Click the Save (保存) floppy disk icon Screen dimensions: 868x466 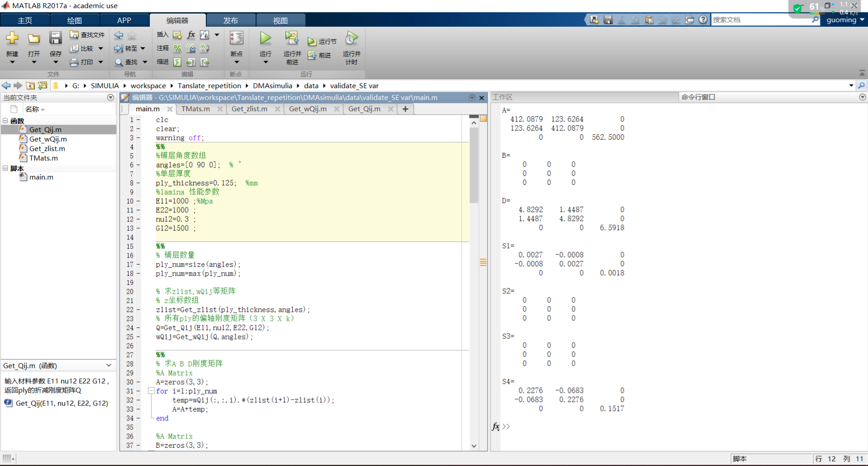tap(55, 38)
